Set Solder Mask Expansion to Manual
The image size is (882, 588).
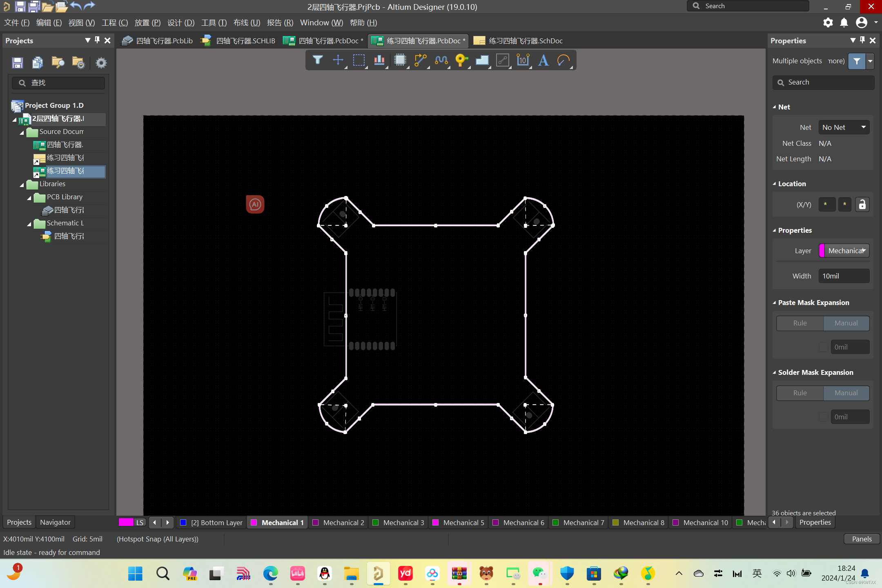[846, 393]
